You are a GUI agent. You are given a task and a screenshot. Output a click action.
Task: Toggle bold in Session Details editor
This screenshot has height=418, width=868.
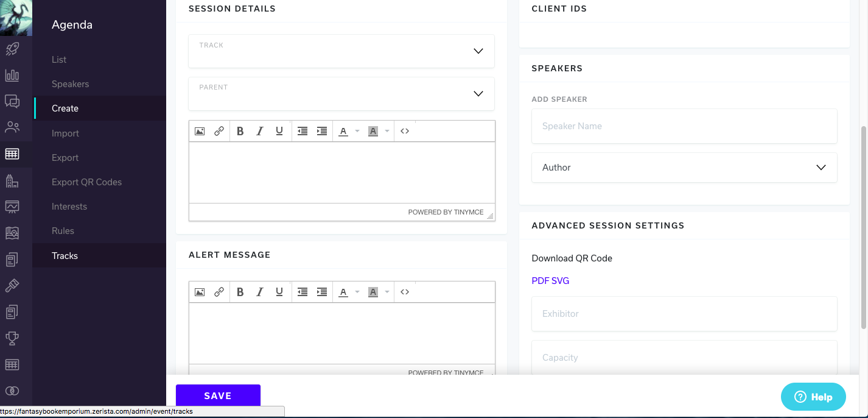point(240,131)
